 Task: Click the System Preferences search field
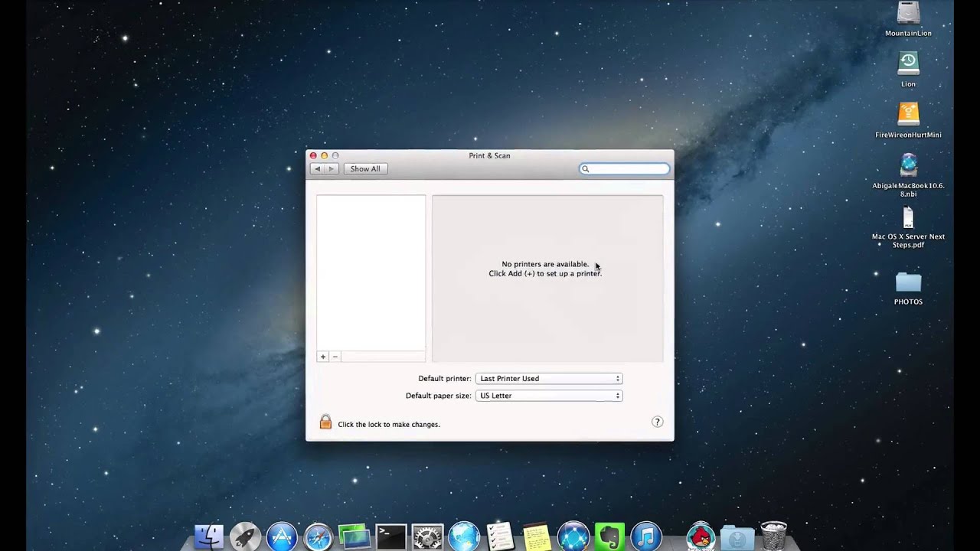point(625,168)
